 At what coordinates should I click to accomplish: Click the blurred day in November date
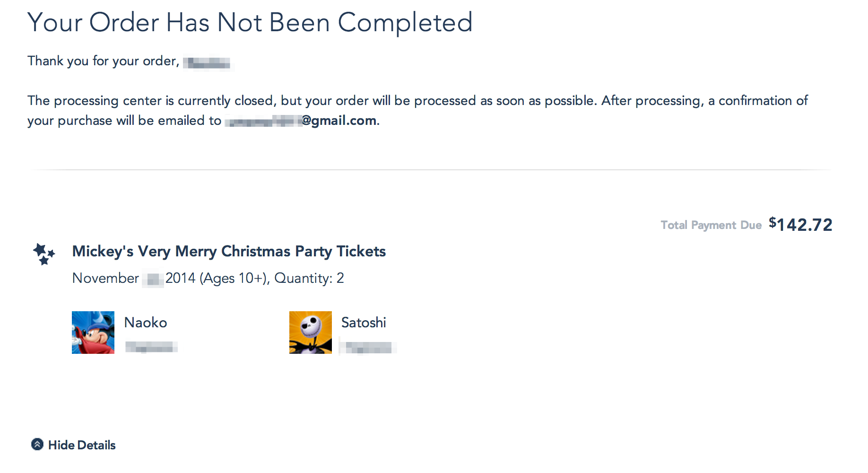153,279
